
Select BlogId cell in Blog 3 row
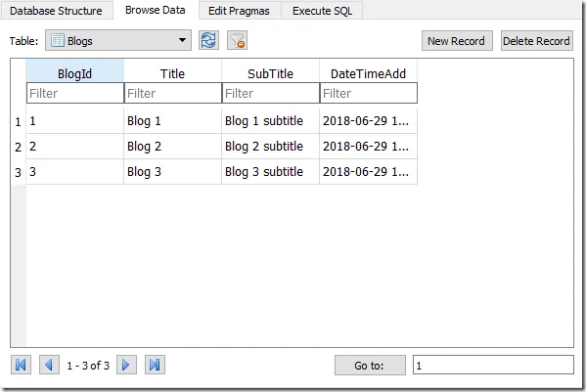[74, 172]
